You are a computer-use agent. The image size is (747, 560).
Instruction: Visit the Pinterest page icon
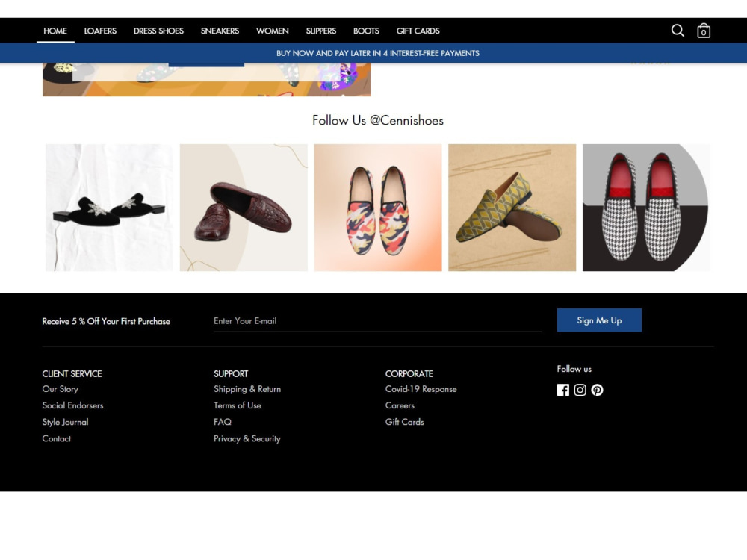point(597,390)
